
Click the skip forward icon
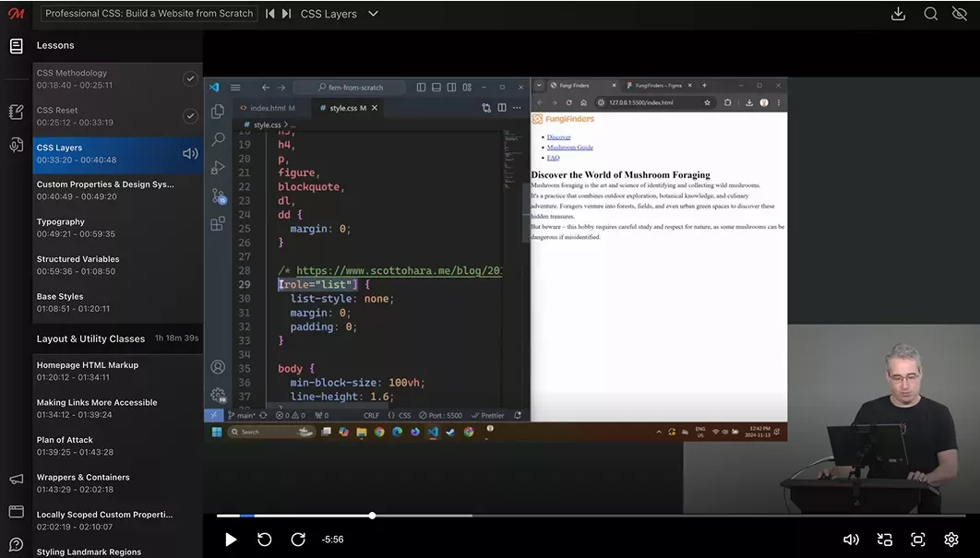298,540
